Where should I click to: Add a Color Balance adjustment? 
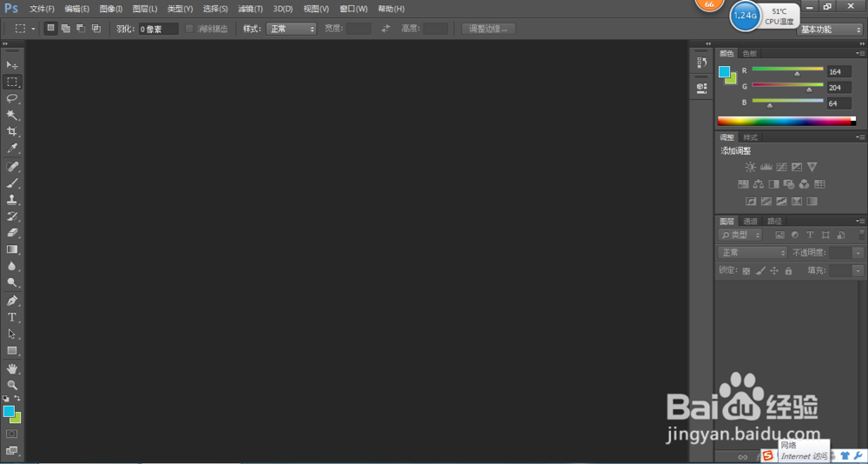point(759,184)
